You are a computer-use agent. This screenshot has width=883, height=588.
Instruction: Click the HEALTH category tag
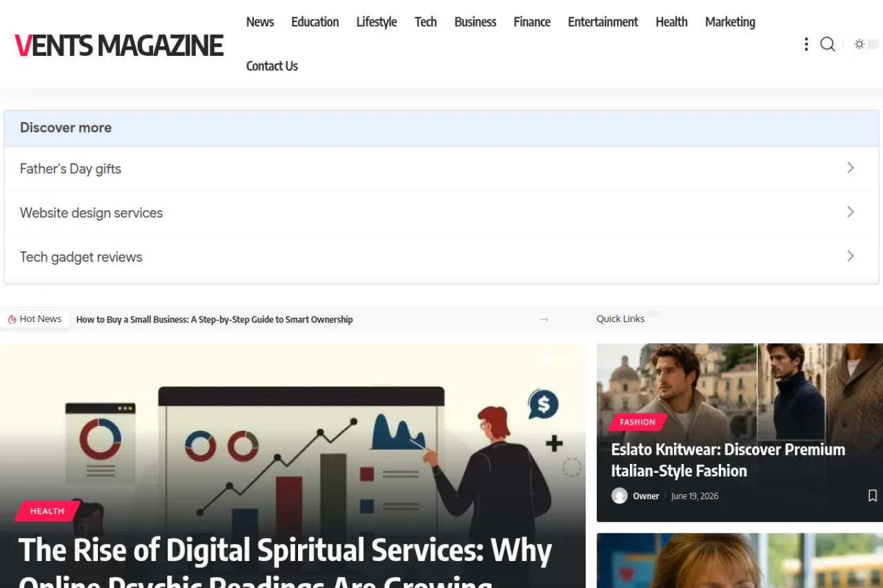coord(47,511)
